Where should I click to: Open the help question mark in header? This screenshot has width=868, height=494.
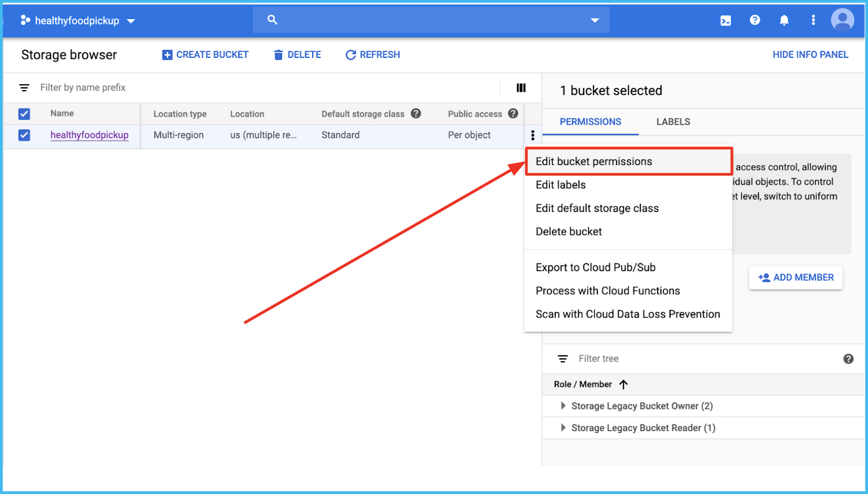(755, 20)
